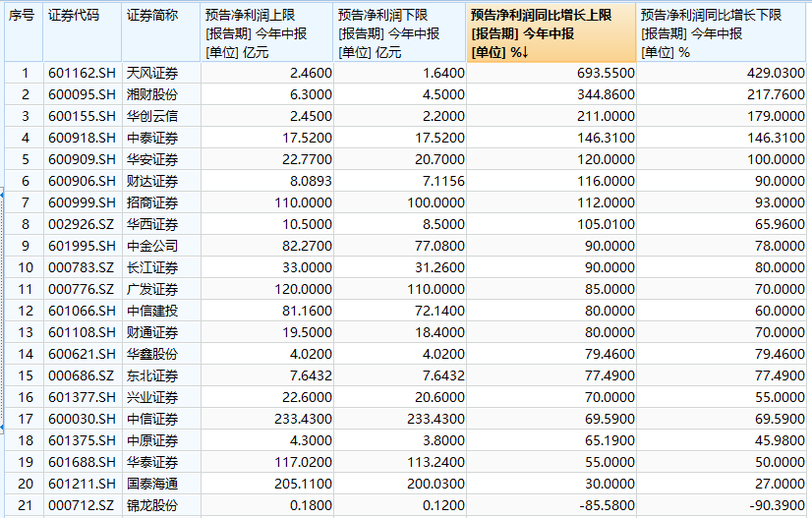Viewport: 812px width, 518px height.
Task: Select row number 21
Action: pos(24,505)
